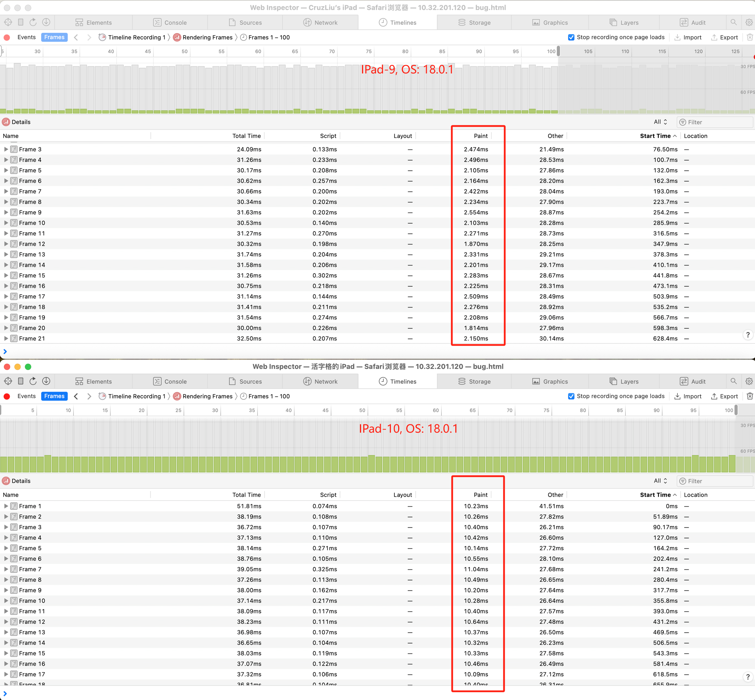Click help question mark in upper window
Image resolution: width=755 pixels, height=700 pixels.
(747, 335)
